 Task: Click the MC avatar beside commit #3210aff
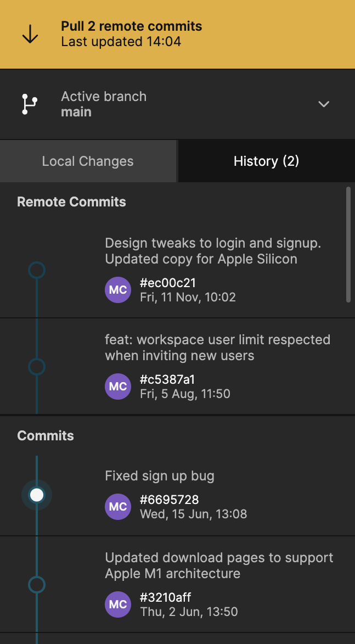tap(118, 604)
